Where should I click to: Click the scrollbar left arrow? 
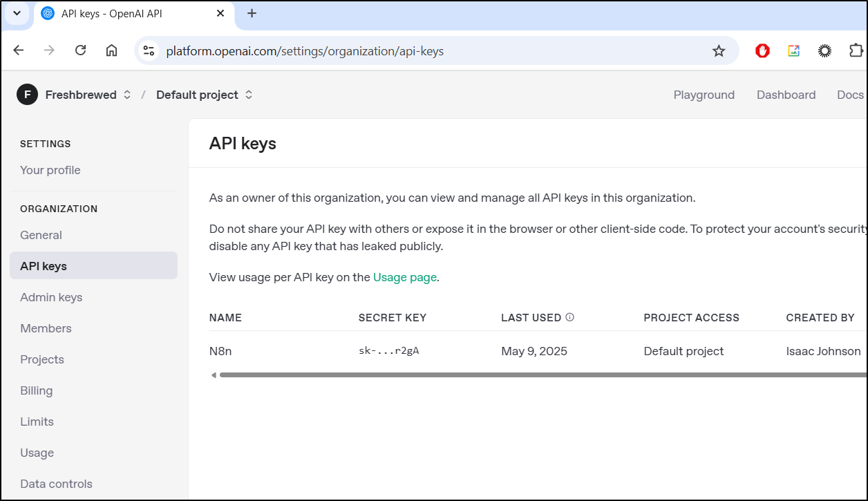(214, 375)
